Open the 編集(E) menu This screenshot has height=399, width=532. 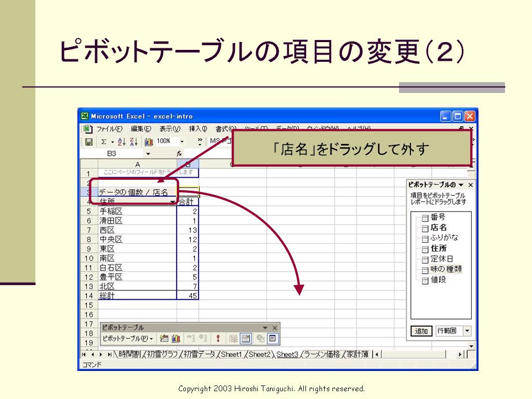[x=141, y=129]
